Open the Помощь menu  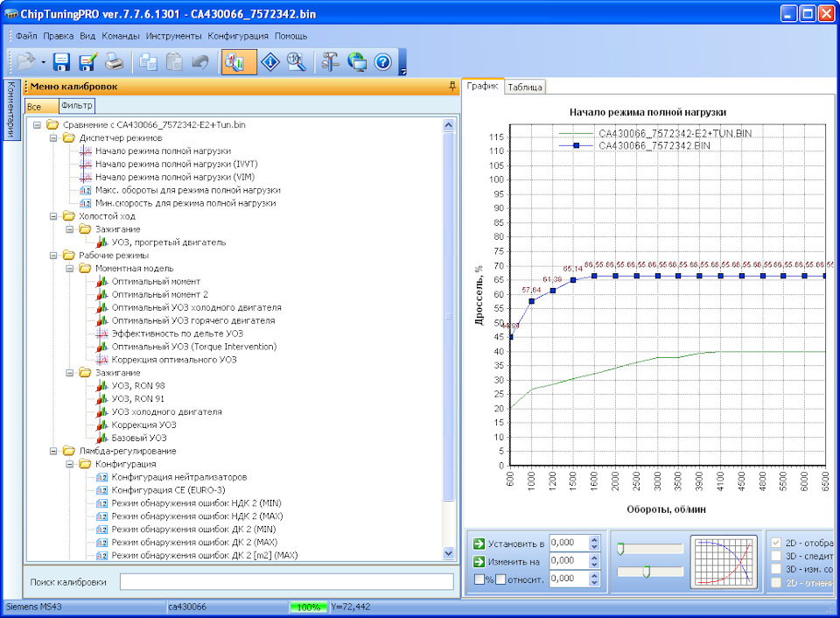290,36
